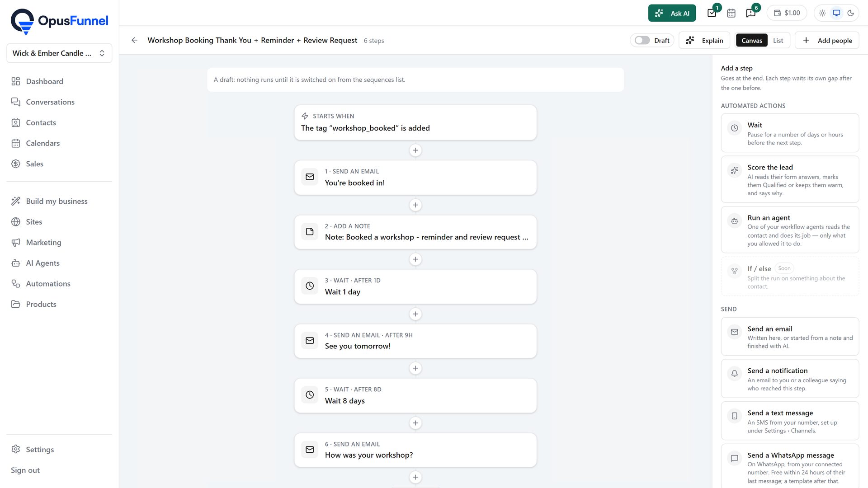The height and width of the screenshot is (488, 868).
Task: Insert step after Wait 8 days
Action: coord(415,423)
